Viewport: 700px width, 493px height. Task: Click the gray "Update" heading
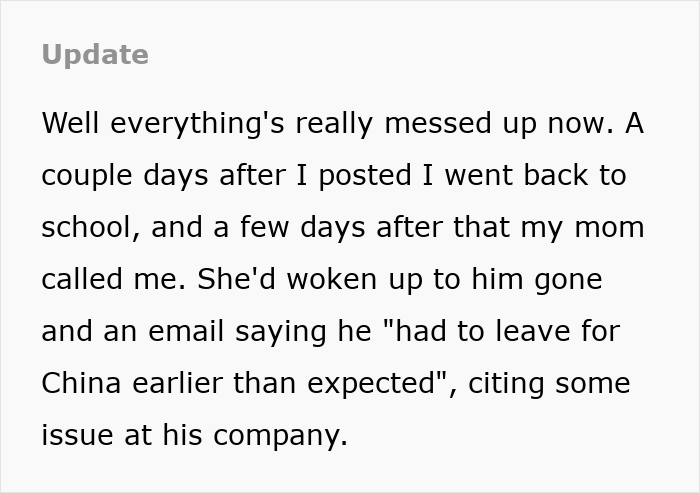pyautogui.click(x=95, y=55)
